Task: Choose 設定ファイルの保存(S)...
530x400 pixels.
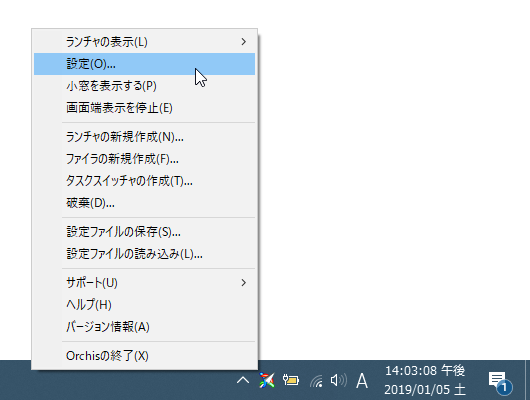Action: point(144,232)
